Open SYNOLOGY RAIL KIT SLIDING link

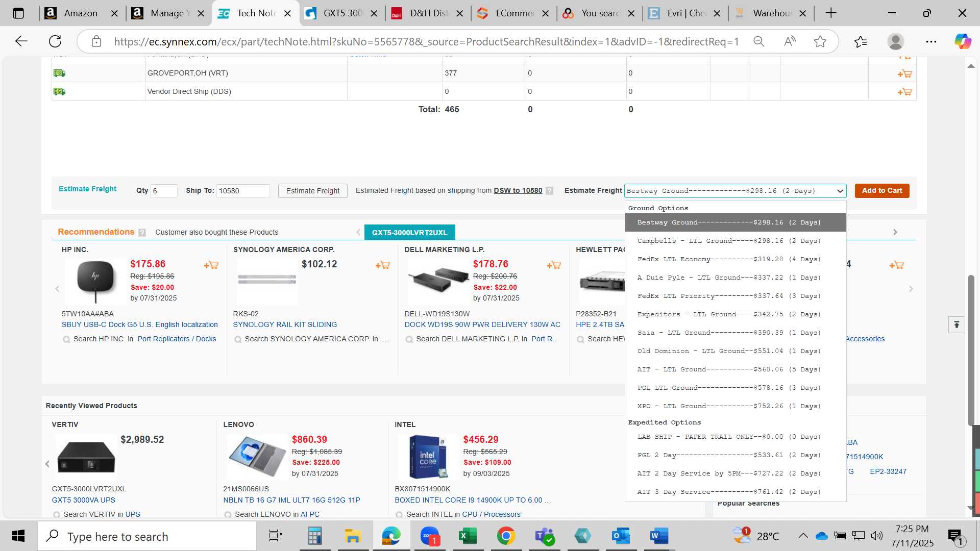(285, 324)
